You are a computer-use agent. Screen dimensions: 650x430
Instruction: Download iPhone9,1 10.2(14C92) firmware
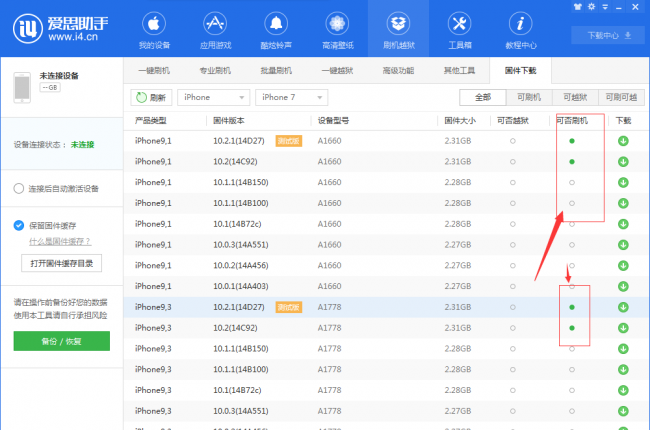click(623, 162)
